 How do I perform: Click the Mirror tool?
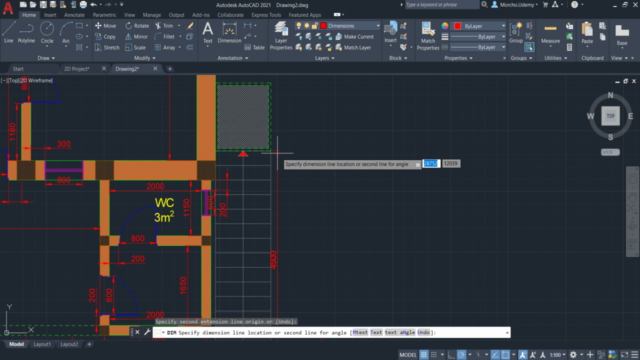coord(136,37)
